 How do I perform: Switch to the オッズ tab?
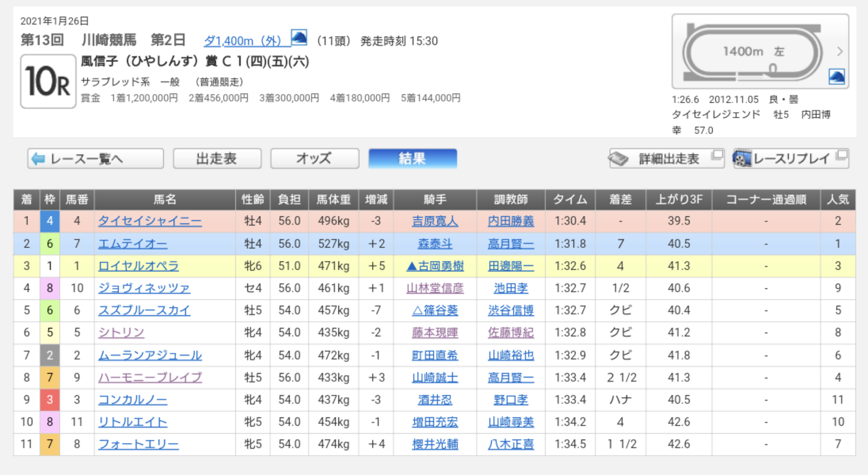tap(315, 158)
